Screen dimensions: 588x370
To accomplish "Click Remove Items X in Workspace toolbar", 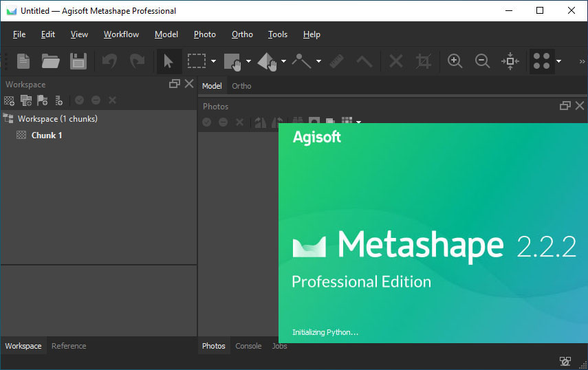I will click(x=112, y=100).
